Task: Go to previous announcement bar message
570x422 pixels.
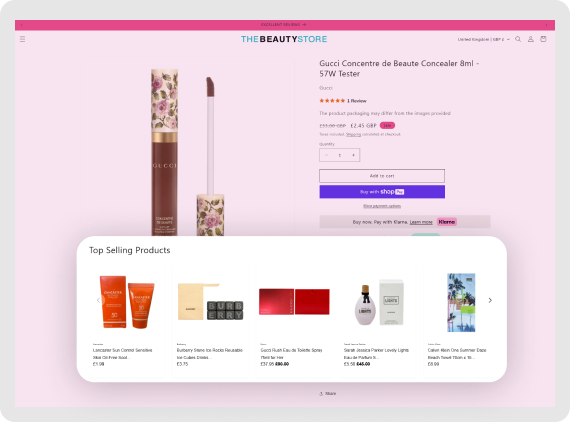Action: tap(22, 25)
